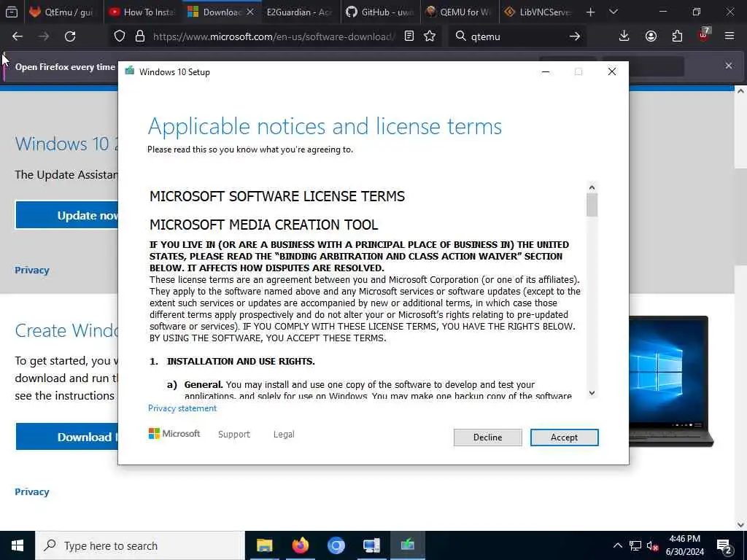Switch to the How To Install YouTube tab
The height and width of the screenshot is (560, 747).
click(x=143, y=12)
